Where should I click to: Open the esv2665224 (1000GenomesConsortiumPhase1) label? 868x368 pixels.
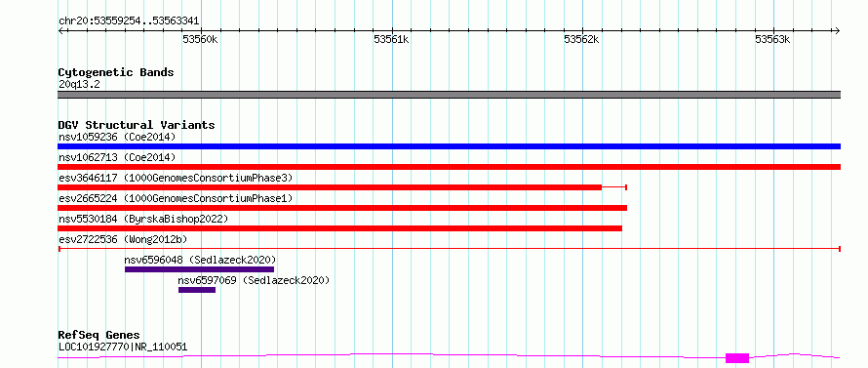[176, 198]
